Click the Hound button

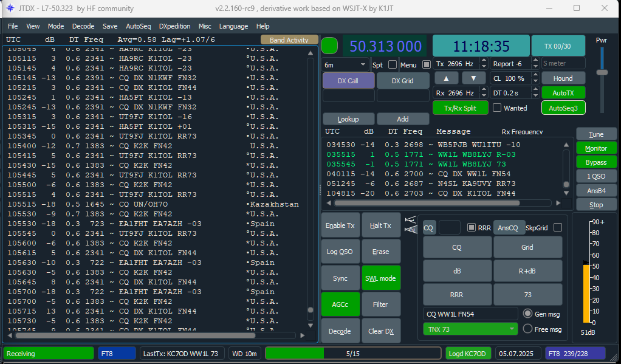coord(563,78)
